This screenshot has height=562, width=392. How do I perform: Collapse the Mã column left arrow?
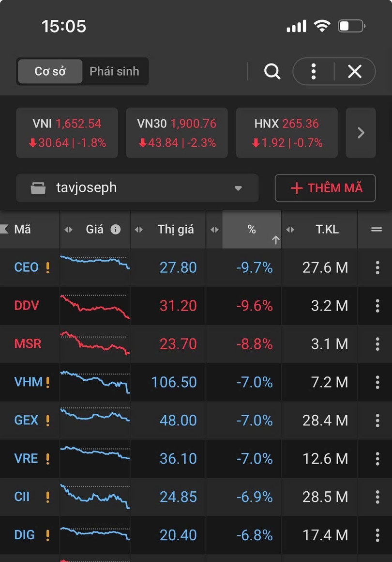pyautogui.click(x=5, y=229)
